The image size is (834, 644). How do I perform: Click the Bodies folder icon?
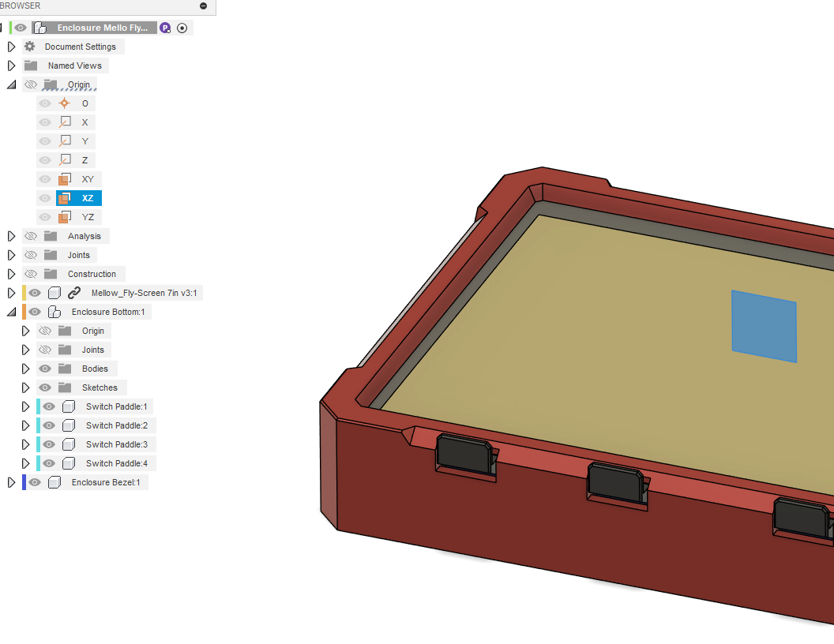coord(65,369)
